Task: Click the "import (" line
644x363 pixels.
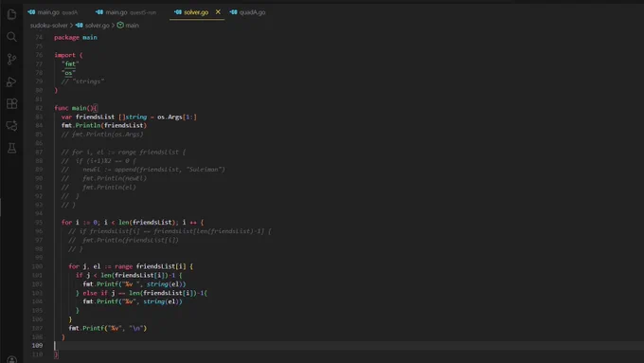Action: pyautogui.click(x=68, y=55)
